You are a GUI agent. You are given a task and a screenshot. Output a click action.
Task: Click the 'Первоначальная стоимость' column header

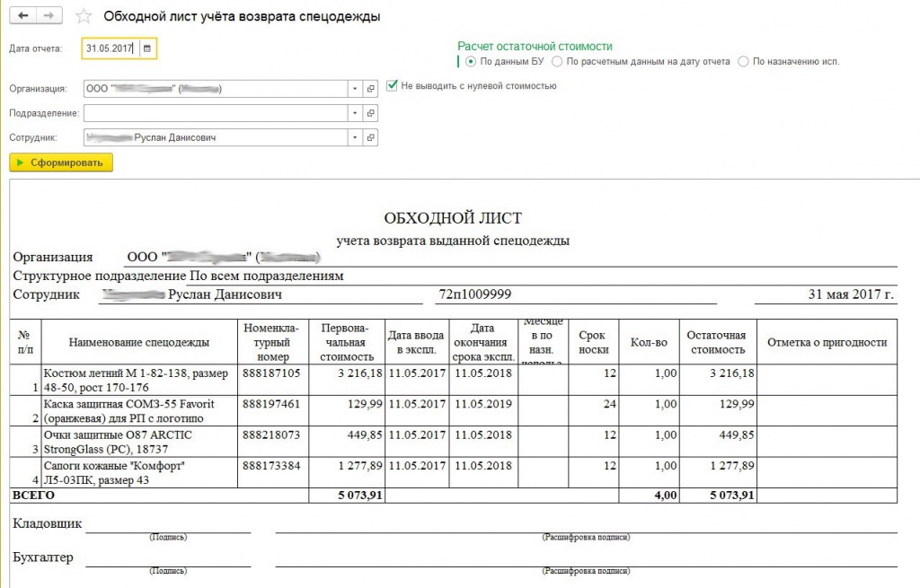click(347, 342)
